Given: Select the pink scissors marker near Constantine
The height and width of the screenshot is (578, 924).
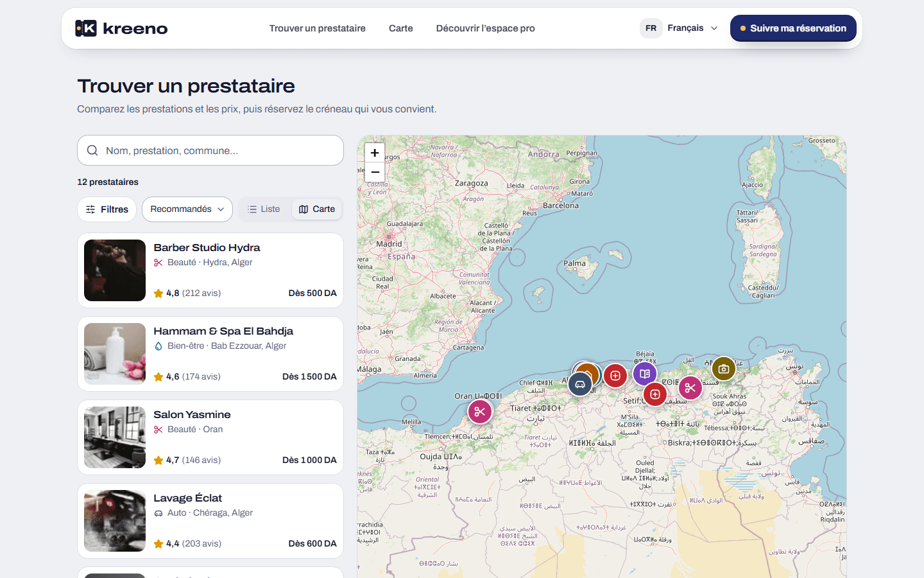Looking at the screenshot, I should click(x=690, y=387).
